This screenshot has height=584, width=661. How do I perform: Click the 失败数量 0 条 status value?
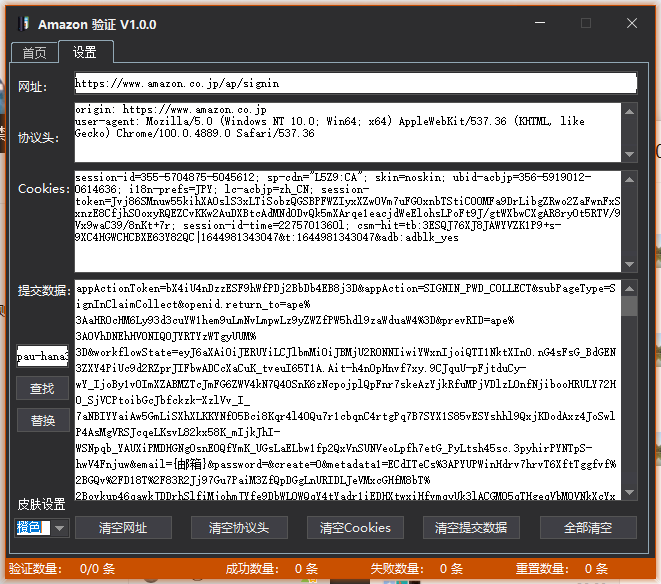(451, 568)
